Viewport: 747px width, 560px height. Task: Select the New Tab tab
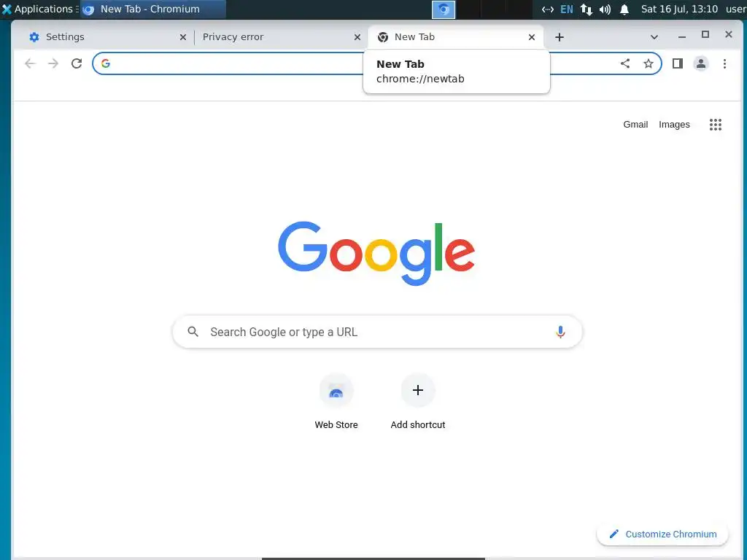click(x=455, y=37)
